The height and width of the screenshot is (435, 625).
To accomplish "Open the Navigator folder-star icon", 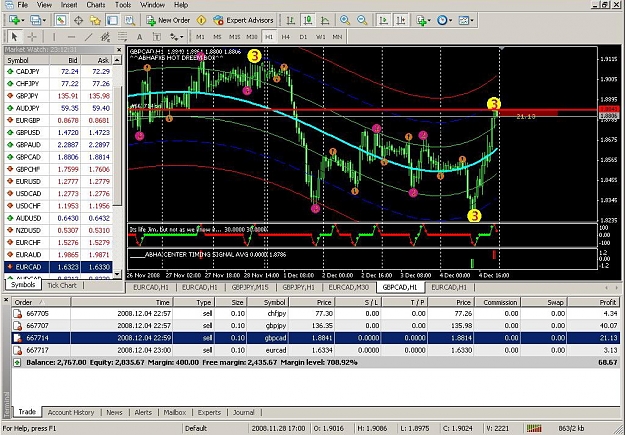I will (95, 20).
